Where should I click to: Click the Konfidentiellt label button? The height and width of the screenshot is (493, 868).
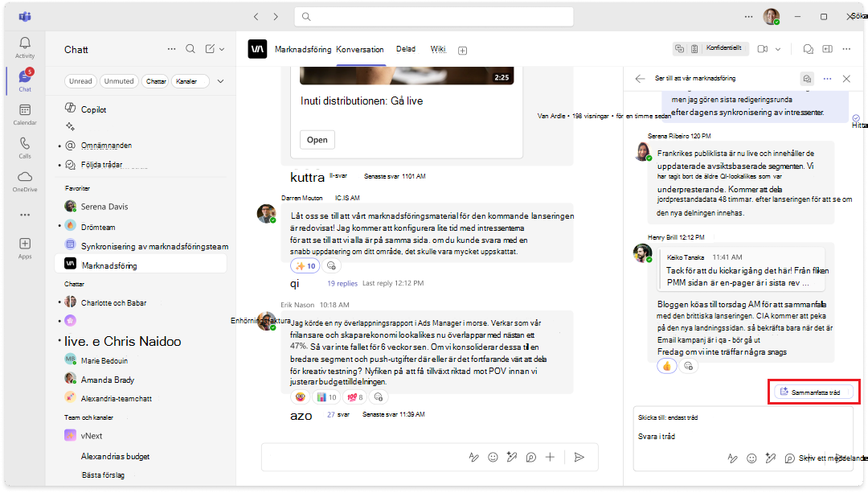(723, 48)
